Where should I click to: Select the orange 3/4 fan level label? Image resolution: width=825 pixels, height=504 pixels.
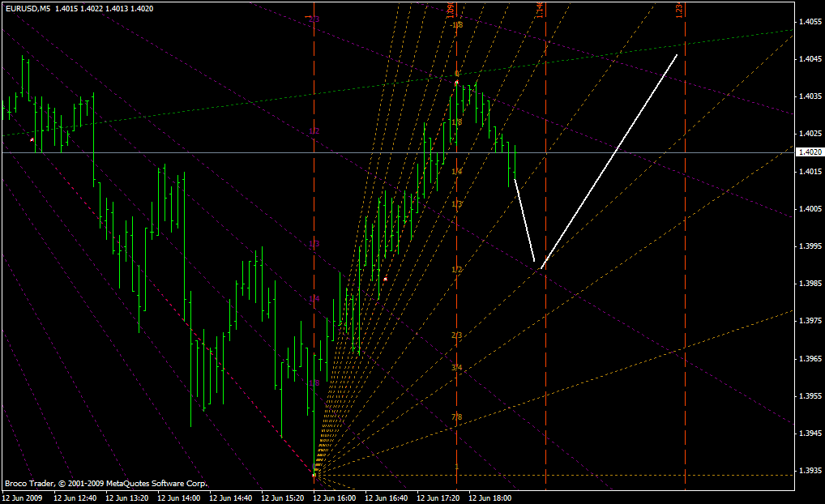457,368
